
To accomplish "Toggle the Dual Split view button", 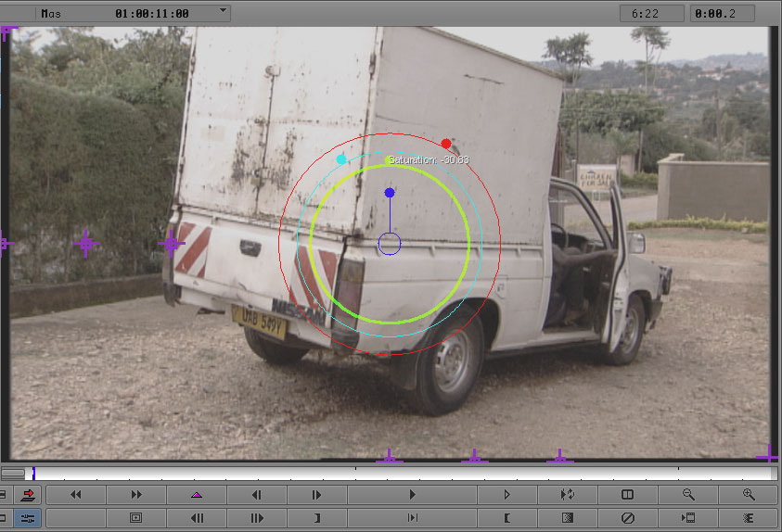I will pos(628,495).
